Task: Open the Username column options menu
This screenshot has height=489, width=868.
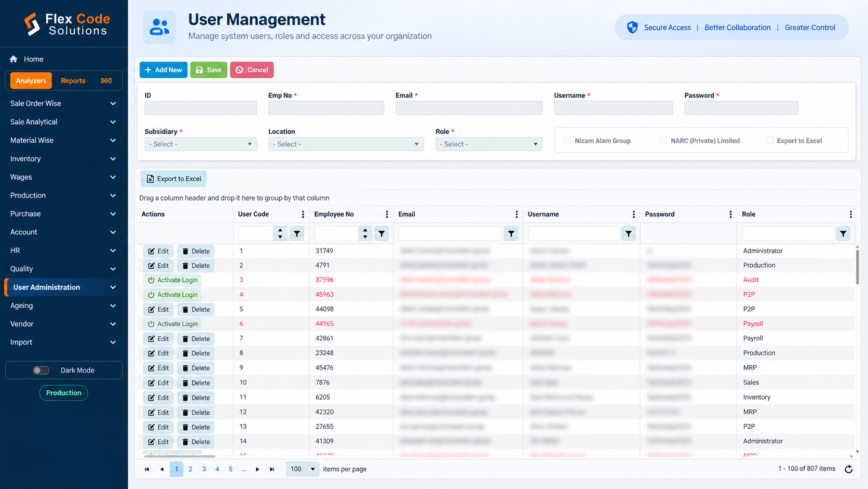Action: (x=633, y=214)
